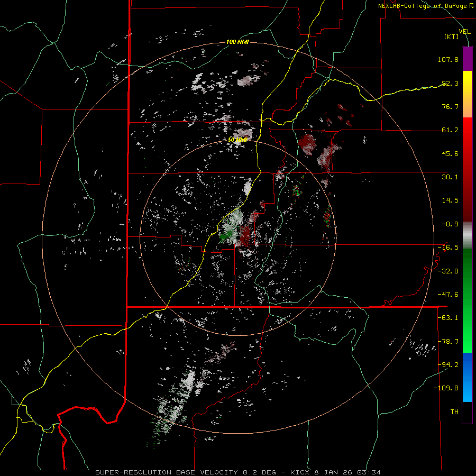Viewport: 476px width, 476px height.
Task: Click the -47.6 velocity scale value
Action: 448,295
